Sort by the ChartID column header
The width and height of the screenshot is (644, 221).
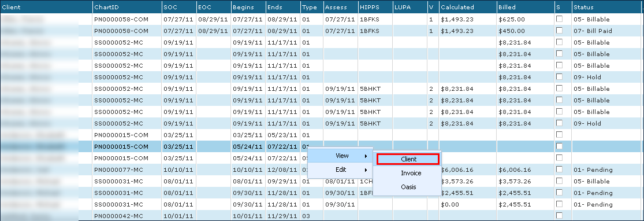coord(127,7)
